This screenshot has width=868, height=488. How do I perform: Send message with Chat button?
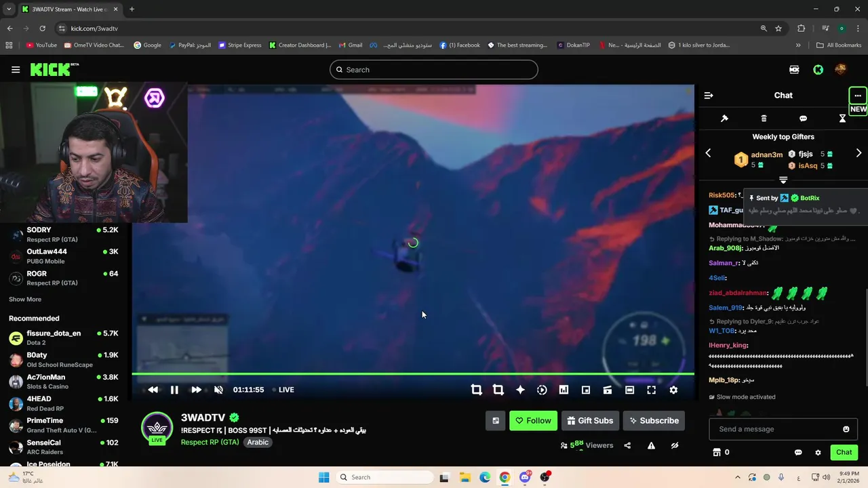pos(844,452)
